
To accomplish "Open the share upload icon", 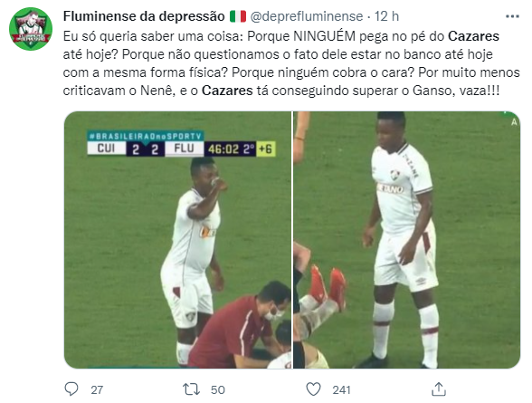I will [438, 389].
